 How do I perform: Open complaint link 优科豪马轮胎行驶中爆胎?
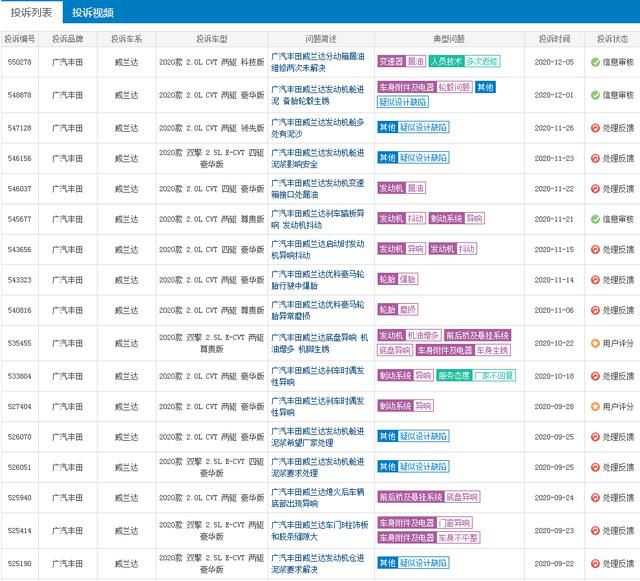[318, 280]
